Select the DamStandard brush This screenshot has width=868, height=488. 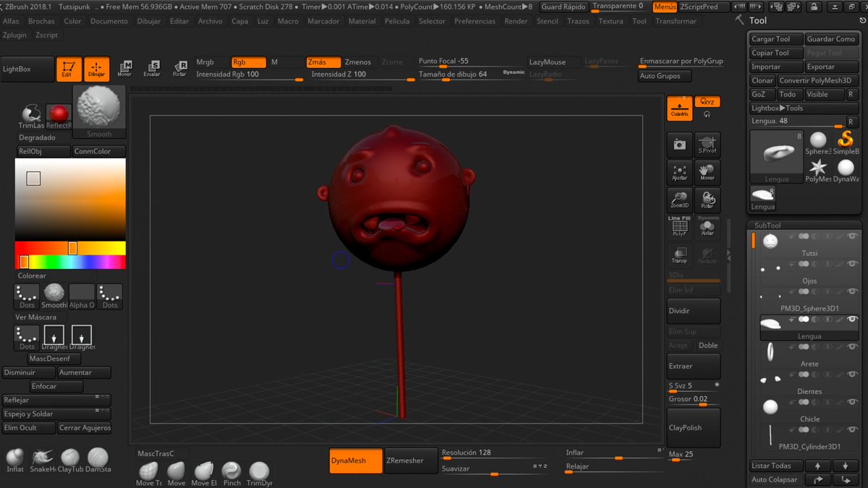coord(98,461)
